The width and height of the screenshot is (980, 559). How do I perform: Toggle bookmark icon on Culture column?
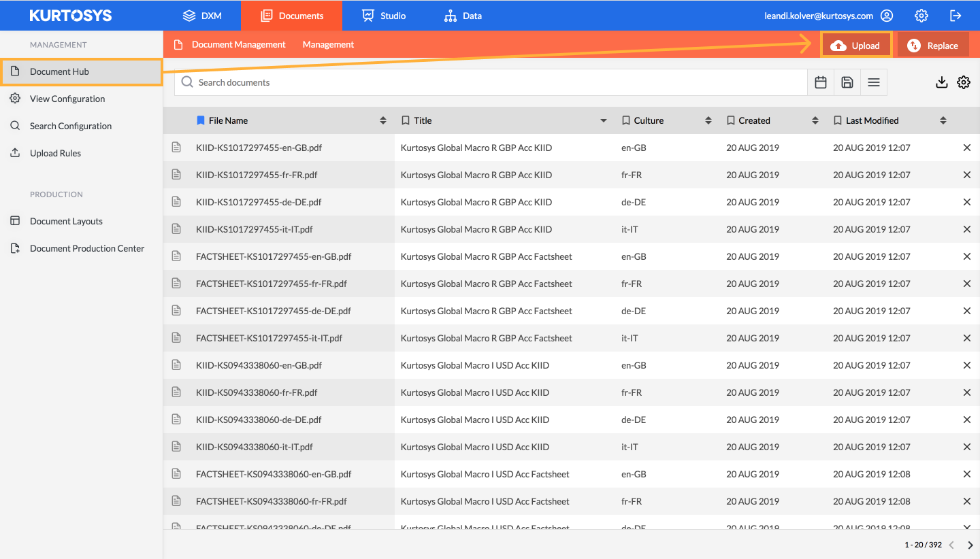tap(626, 120)
